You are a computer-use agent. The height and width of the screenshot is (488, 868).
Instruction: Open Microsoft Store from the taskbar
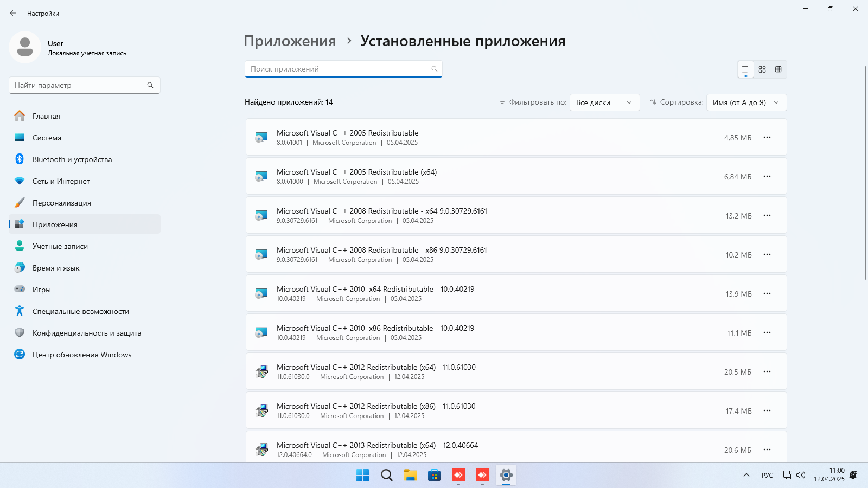(434, 476)
